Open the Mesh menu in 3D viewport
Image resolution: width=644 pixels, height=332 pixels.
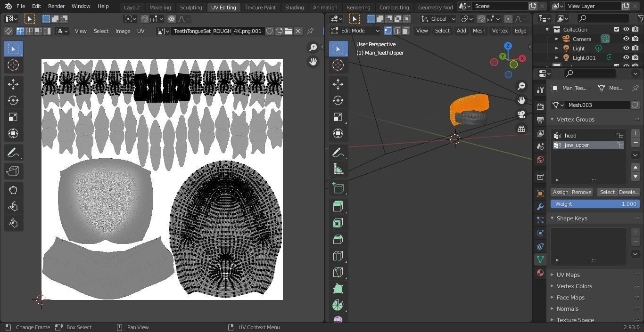[x=479, y=31]
